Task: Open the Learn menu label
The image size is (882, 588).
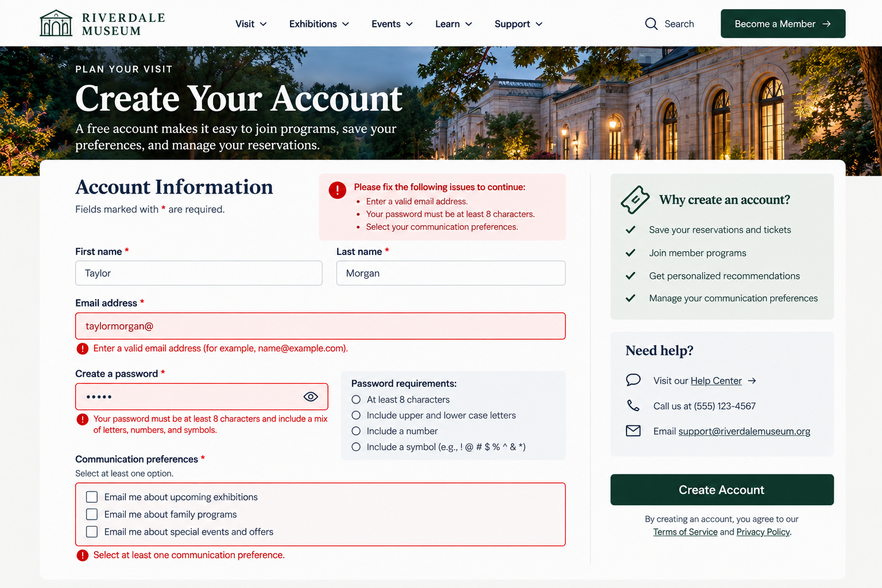Action: point(447,24)
